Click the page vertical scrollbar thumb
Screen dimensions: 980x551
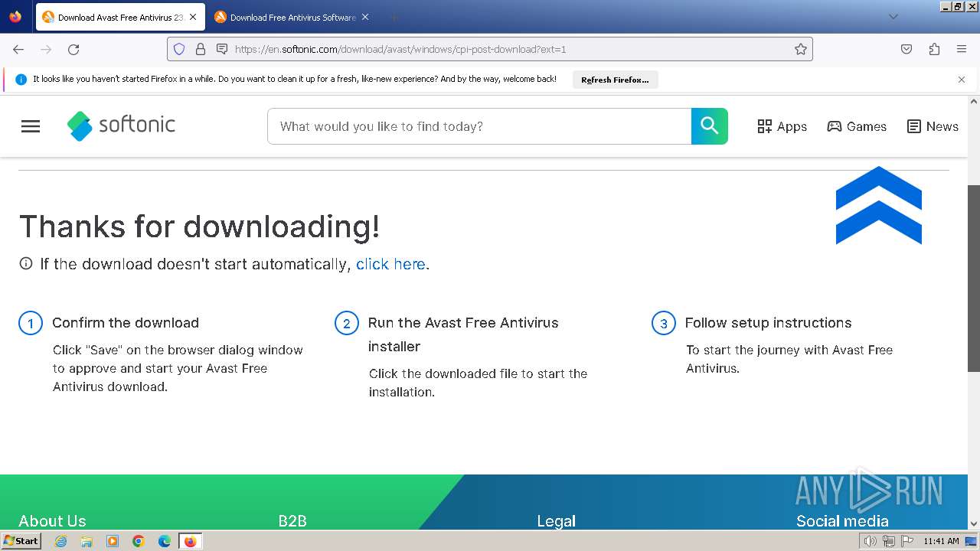pyautogui.click(x=974, y=279)
